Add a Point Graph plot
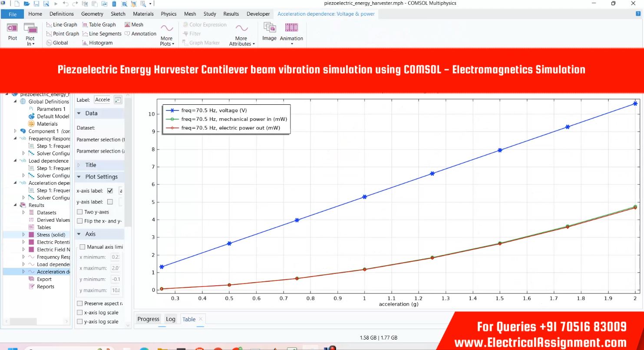Screen dimensions: 644x350 (x=63, y=34)
